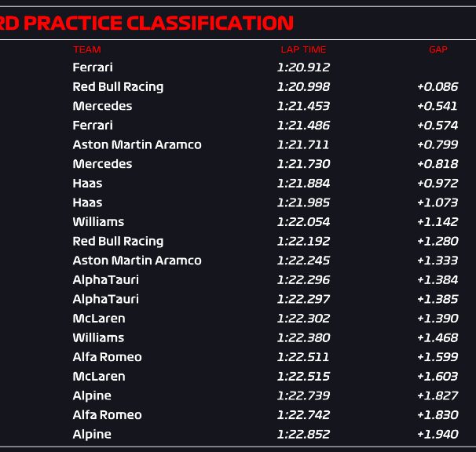This screenshot has height=452, width=476.
Task: Select the AlphaTauri row with 1:22.296
Action: click(x=238, y=279)
